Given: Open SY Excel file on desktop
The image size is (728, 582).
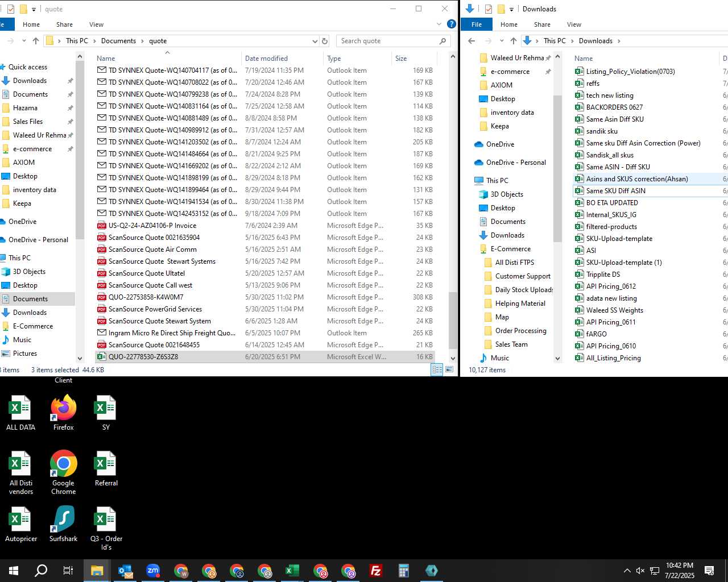Looking at the screenshot, I should (106, 413).
